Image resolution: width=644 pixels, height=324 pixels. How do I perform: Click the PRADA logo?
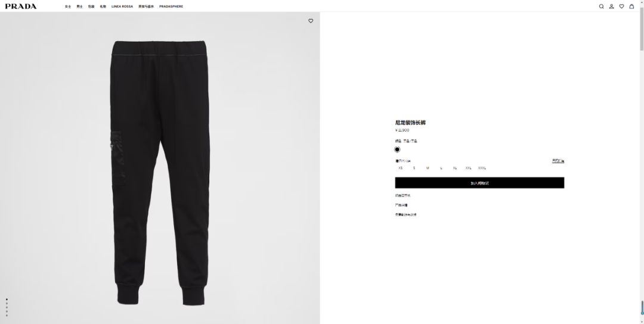[20, 6]
